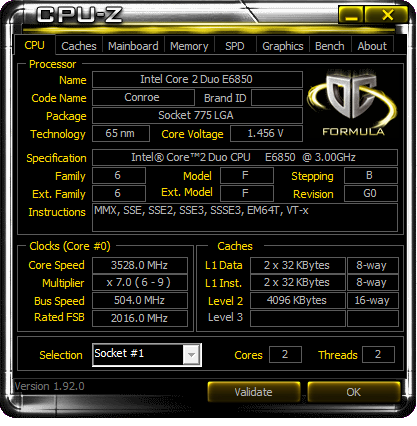Go to the SPD tab
The height and width of the screenshot is (426, 417).
click(235, 46)
